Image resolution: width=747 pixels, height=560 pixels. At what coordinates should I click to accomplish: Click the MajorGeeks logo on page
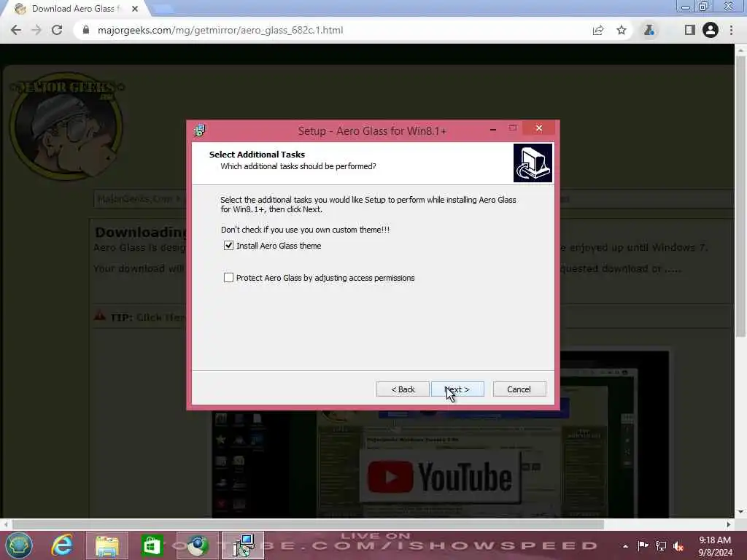tap(66, 126)
